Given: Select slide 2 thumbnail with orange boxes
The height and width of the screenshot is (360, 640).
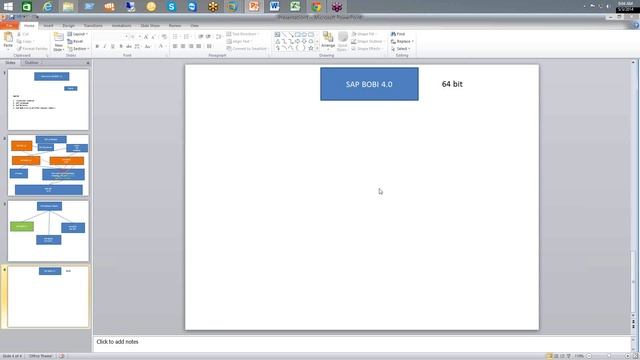Looking at the screenshot, I should click(48, 165).
